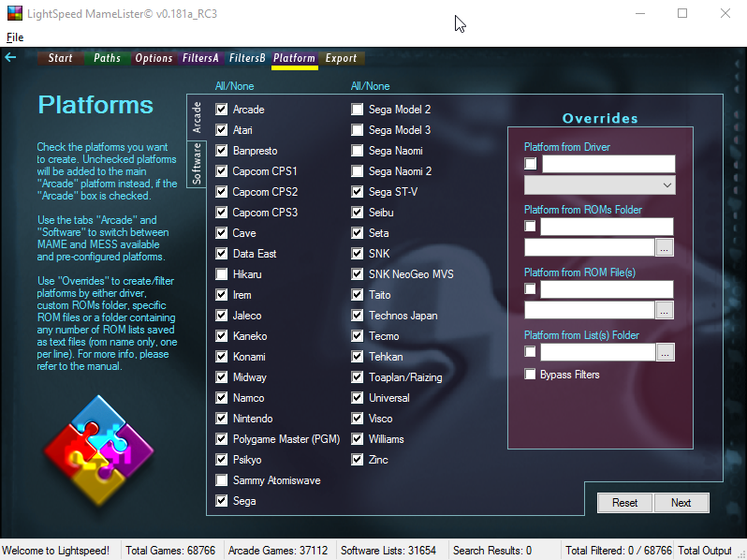Check the Sega Naomi 2 box
The height and width of the screenshot is (560, 747).
click(358, 170)
